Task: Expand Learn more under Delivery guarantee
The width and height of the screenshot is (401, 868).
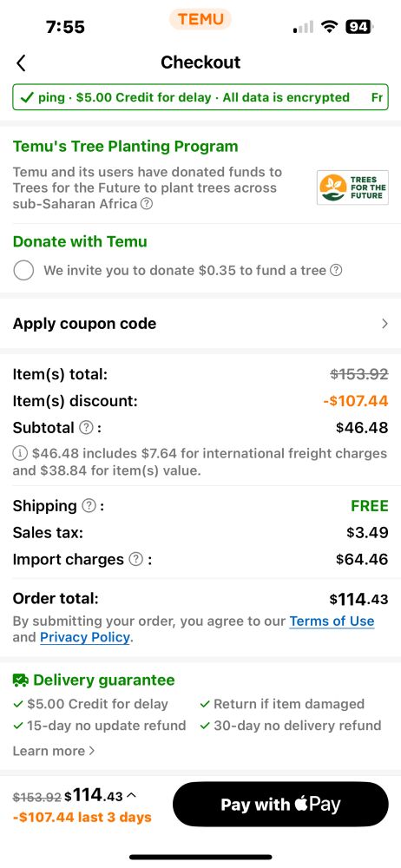Action: click(54, 751)
